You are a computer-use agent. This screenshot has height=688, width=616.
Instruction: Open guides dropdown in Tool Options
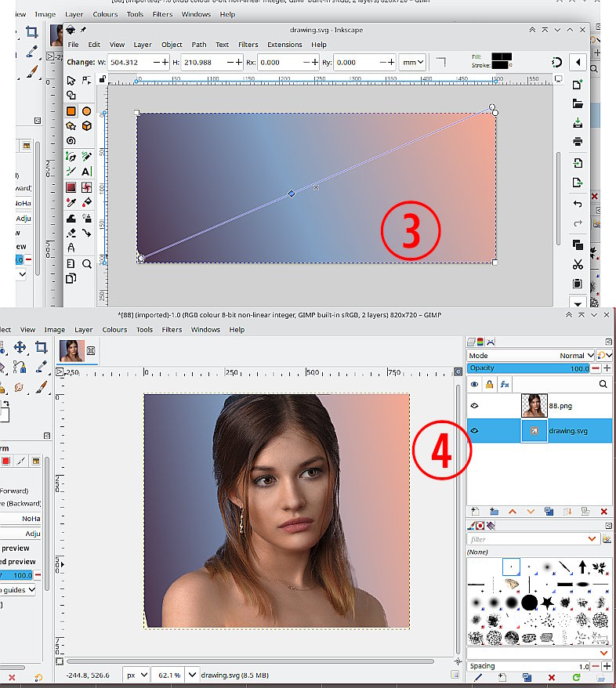click(x=18, y=590)
